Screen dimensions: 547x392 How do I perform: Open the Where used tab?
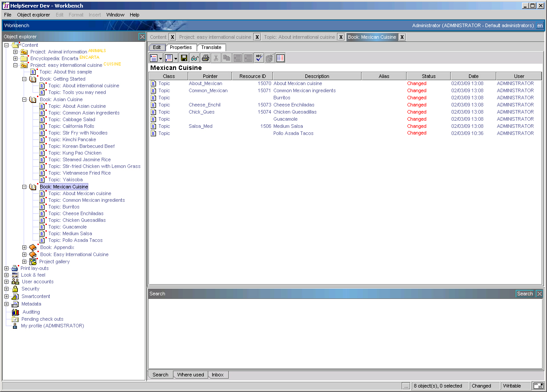(x=190, y=375)
